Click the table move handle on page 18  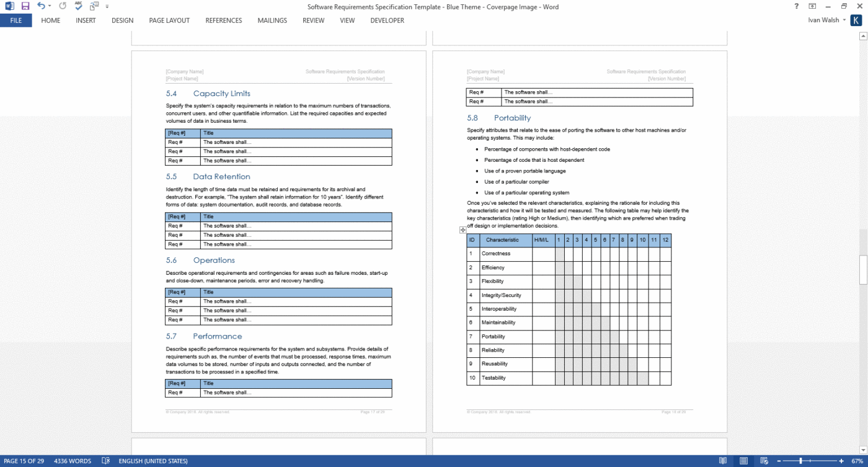pyautogui.click(x=463, y=229)
